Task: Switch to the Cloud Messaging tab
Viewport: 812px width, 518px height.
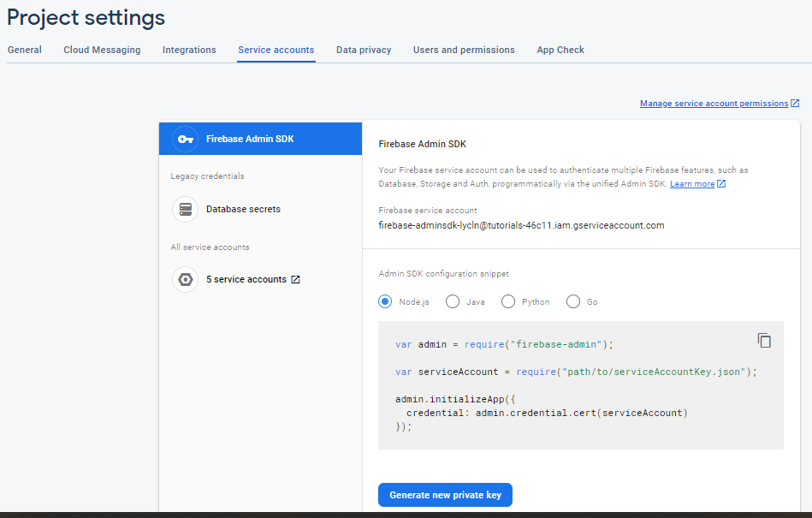Action: [x=102, y=50]
